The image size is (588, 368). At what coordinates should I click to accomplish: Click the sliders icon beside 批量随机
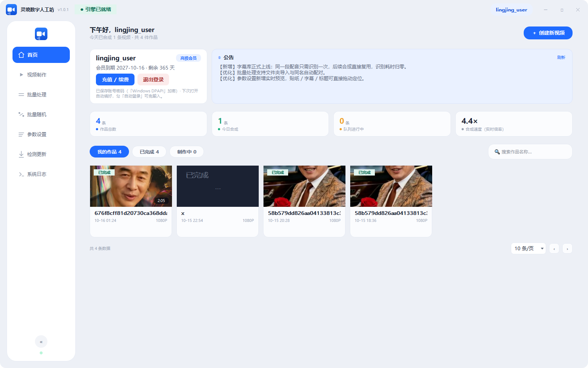pyautogui.click(x=21, y=114)
